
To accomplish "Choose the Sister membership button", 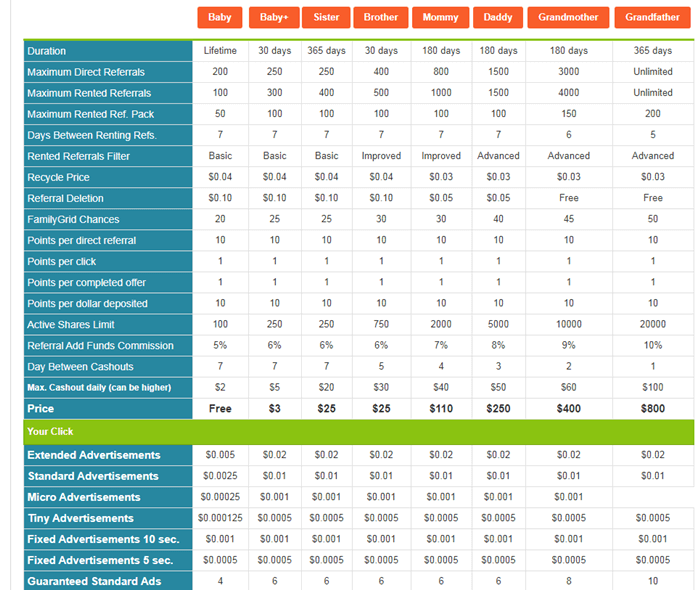I will [326, 17].
